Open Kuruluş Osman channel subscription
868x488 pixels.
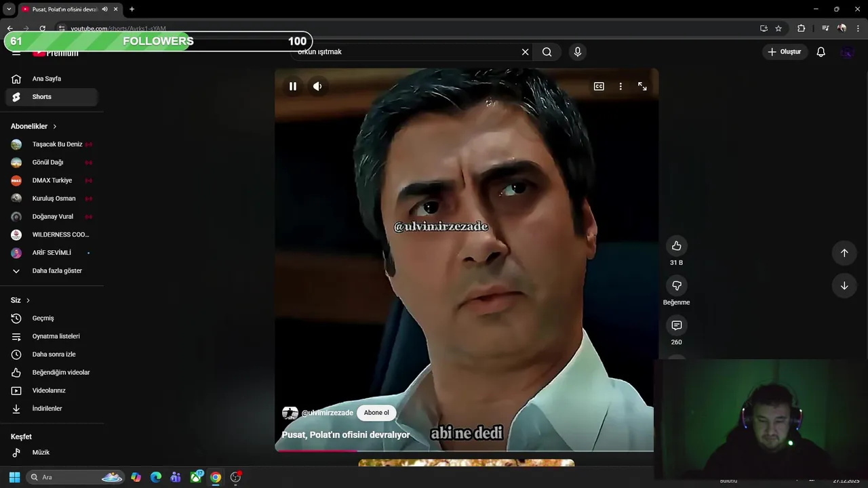52,199
